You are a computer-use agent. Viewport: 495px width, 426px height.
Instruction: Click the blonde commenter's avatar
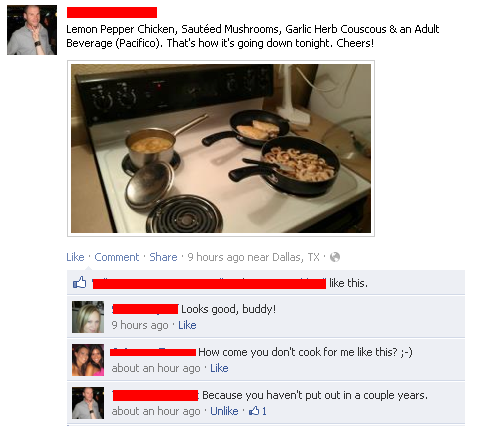pos(88,317)
